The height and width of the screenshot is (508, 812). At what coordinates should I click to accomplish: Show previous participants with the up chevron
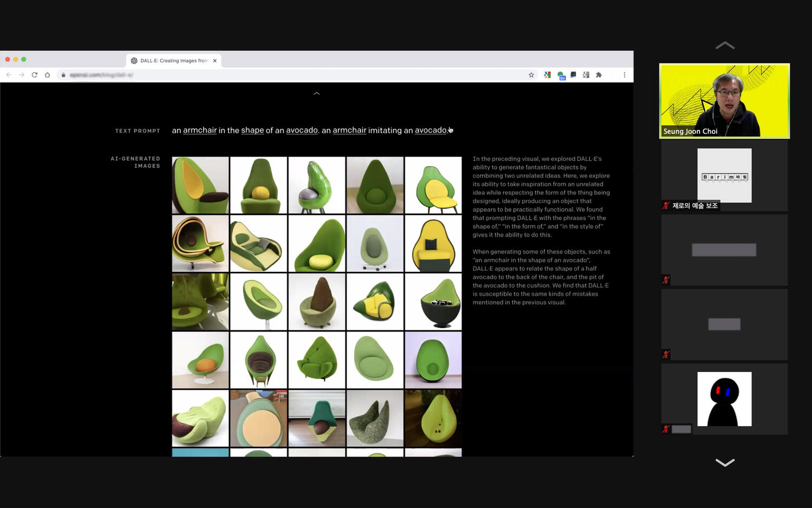pyautogui.click(x=725, y=45)
